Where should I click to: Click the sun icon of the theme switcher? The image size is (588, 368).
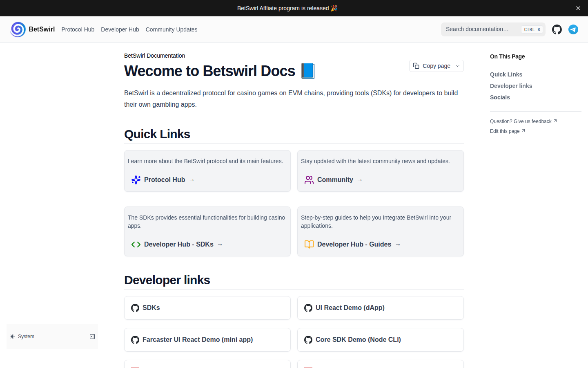tap(12, 337)
